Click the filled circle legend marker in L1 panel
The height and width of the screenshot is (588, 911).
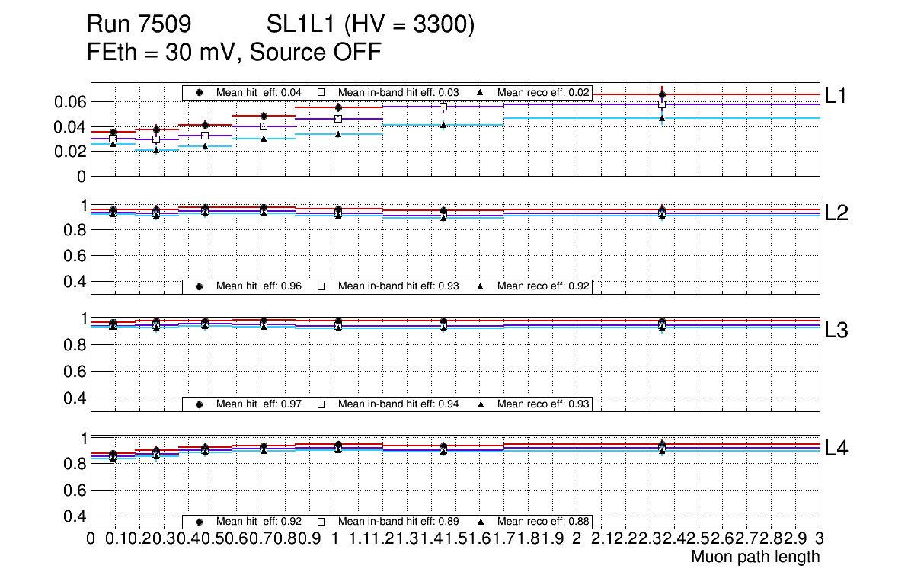click(x=199, y=92)
